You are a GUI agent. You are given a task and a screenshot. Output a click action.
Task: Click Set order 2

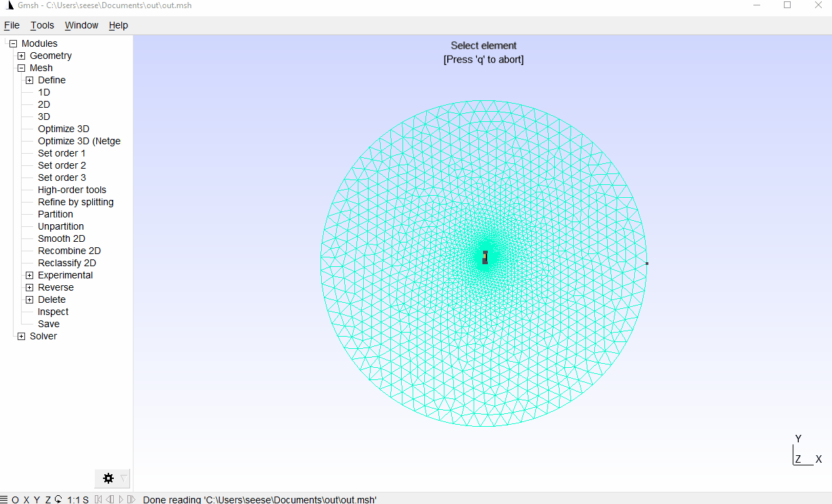pos(62,165)
